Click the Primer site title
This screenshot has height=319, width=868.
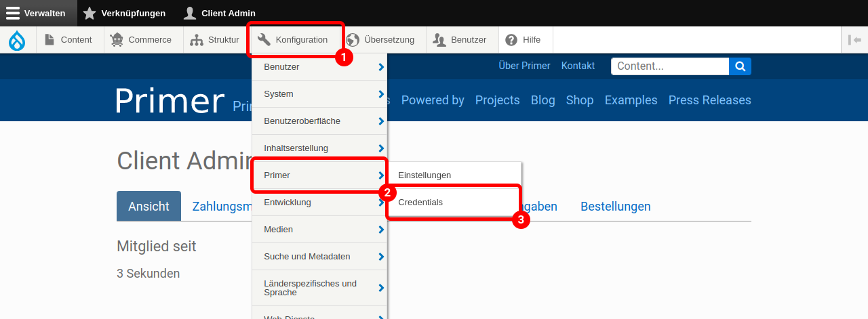coord(170,101)
